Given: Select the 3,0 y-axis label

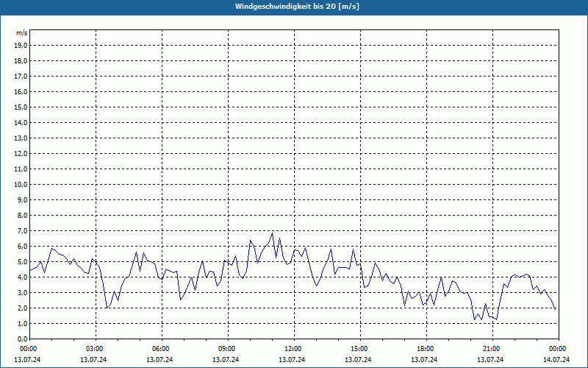Looking at the screenshot, I should pyautogui.click(x=22, y=292).
